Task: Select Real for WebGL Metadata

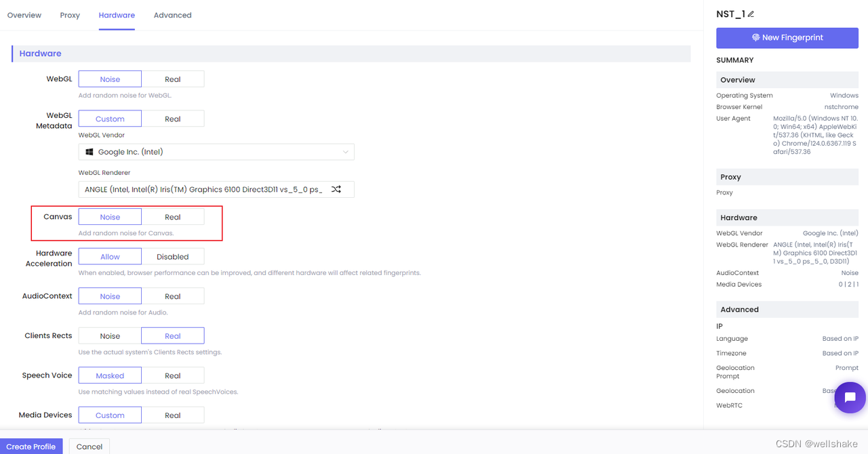Action: (173, 119)
